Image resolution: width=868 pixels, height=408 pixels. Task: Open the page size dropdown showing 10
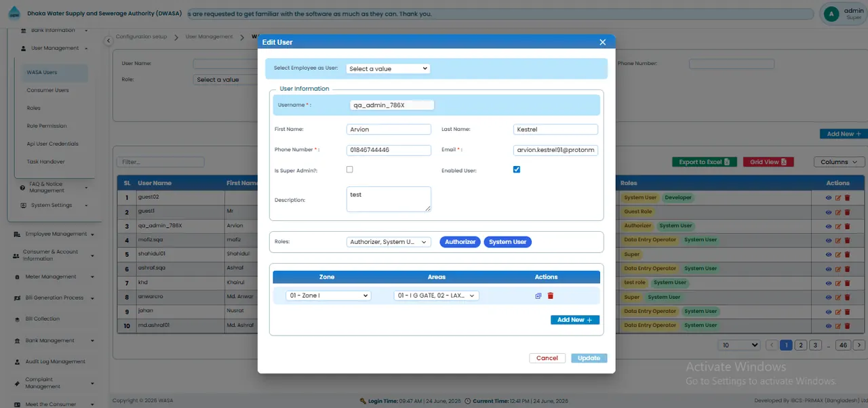tap(739, 345)
